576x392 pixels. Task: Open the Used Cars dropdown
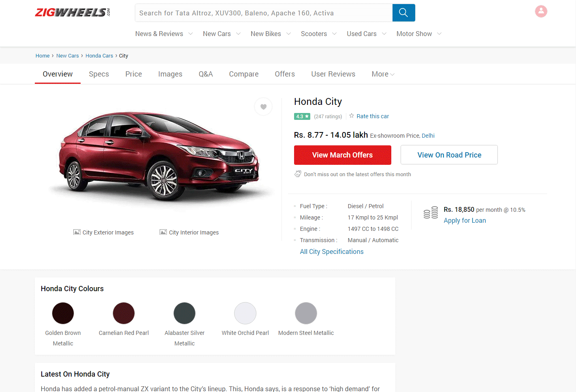367,34
